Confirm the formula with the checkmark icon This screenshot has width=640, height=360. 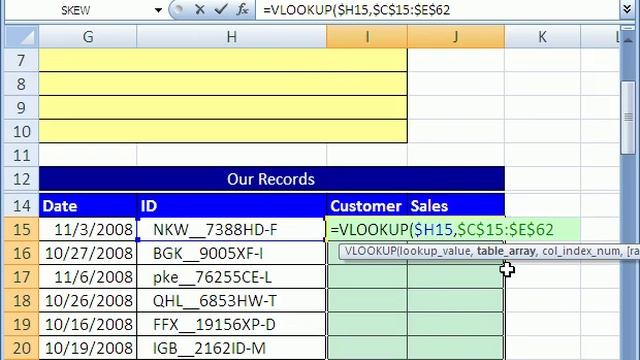[x=221, y=9]
